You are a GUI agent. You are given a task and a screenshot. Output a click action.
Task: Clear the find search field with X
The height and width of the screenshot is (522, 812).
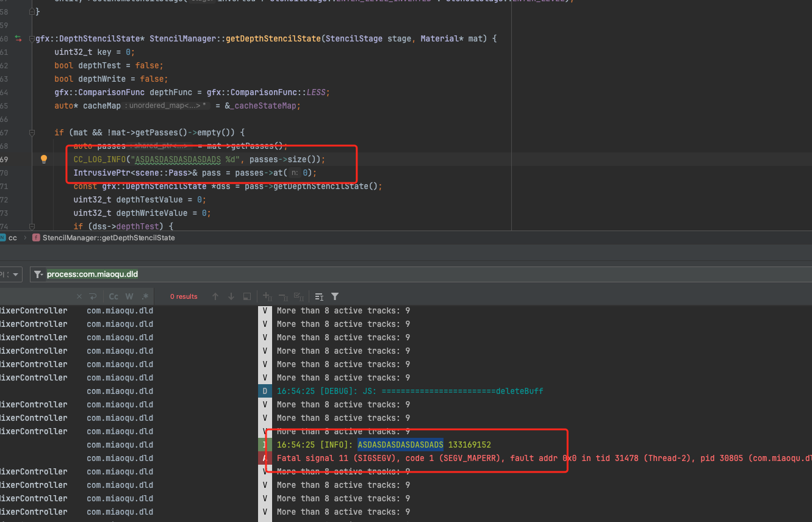(79, 296)
